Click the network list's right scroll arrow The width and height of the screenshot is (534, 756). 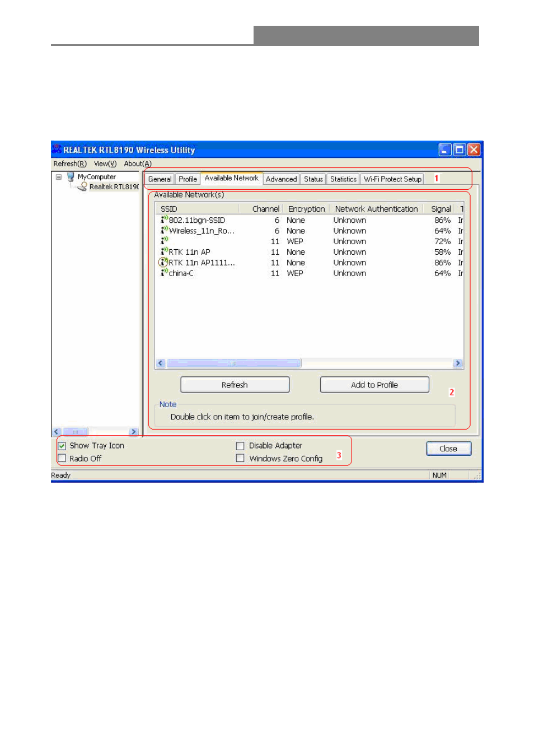(458, 363)
